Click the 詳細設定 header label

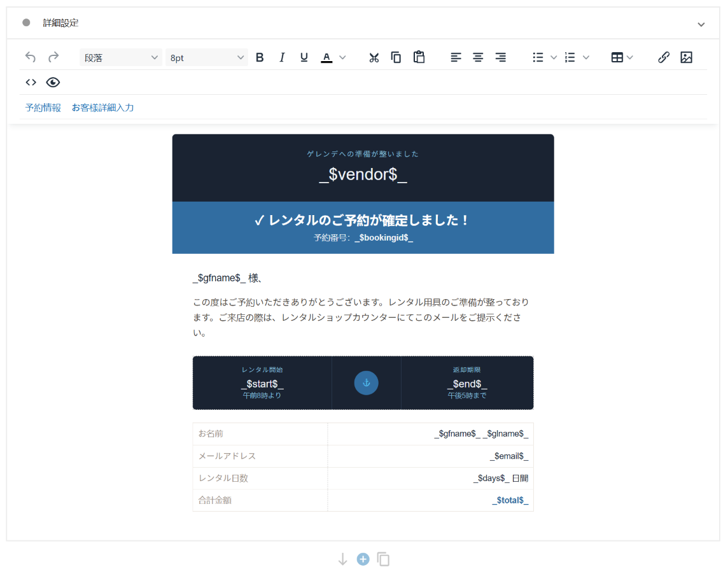click(x=61, y=23)
